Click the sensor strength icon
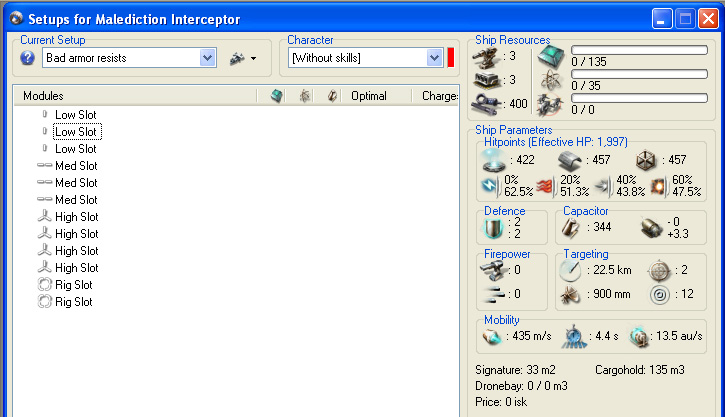 [660, 295]
